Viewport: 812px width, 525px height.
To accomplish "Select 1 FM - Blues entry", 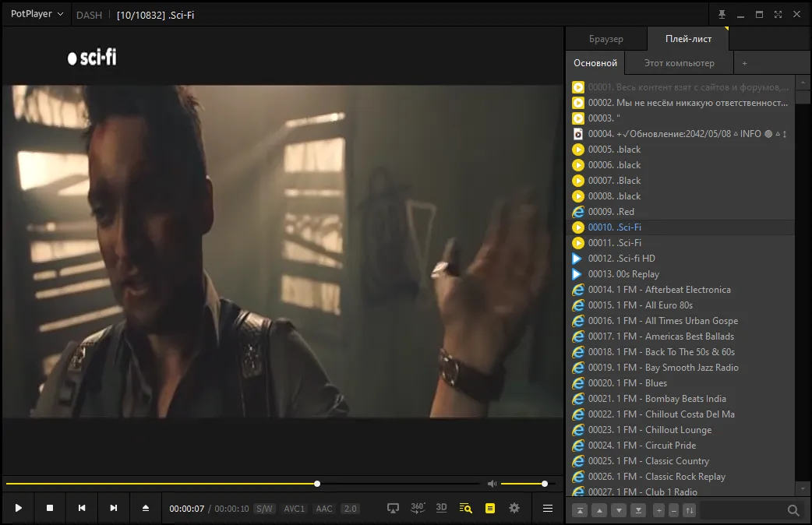I will 680,383.
